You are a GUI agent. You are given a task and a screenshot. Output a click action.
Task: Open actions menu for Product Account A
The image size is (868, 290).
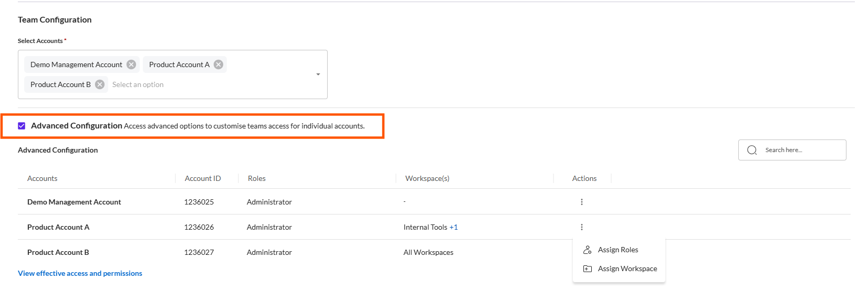(582, 227)
